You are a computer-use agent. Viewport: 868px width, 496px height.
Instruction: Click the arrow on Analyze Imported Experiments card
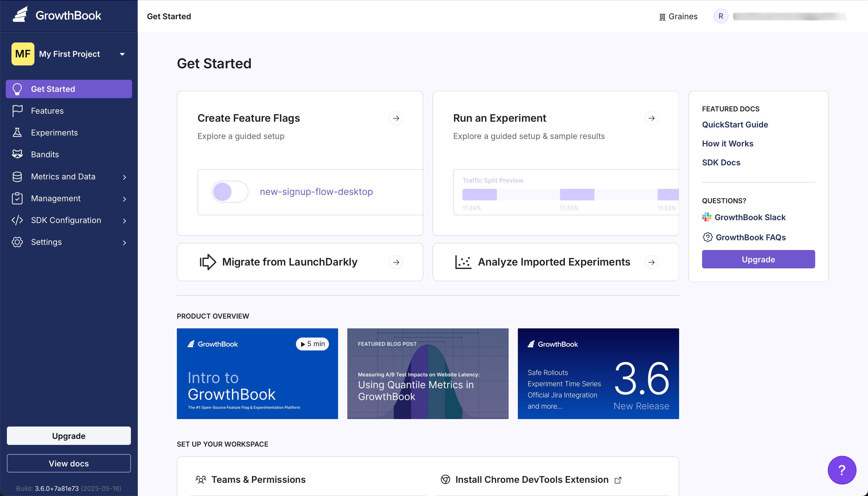651,262
